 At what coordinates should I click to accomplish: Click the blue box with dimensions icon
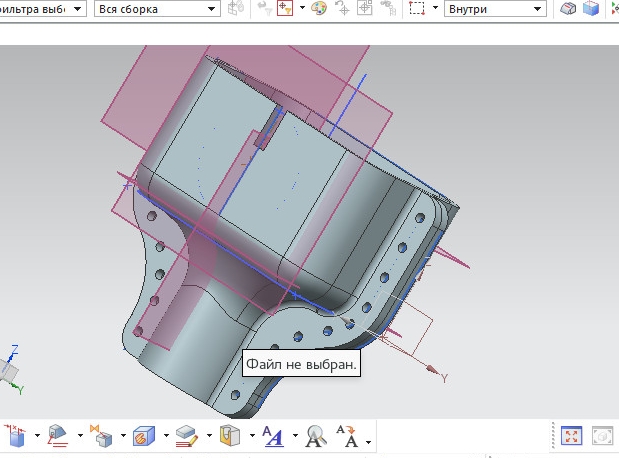[15, 435]
